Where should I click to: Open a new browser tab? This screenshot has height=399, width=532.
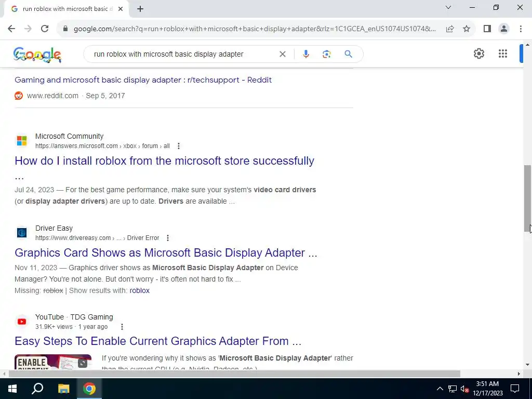[x=140, y=9]
